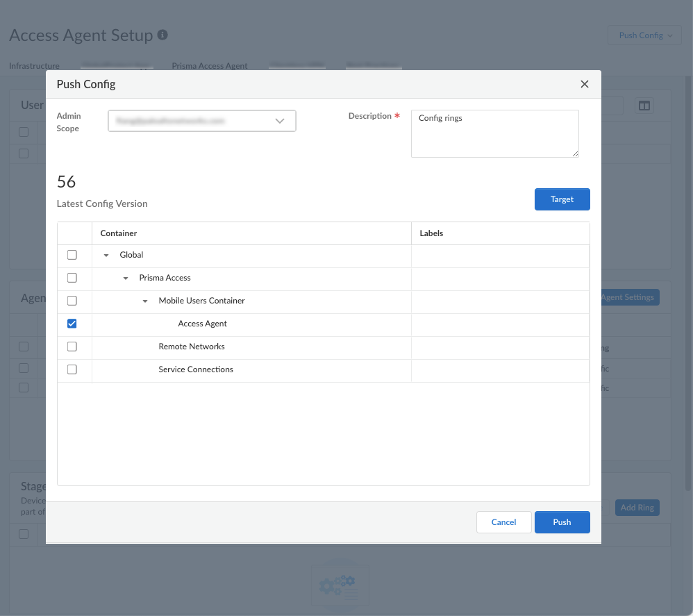Viewport: 693px width, 616px height.
Task: Check the Prisma Access container checkbox
Action: tap(72, 278)
